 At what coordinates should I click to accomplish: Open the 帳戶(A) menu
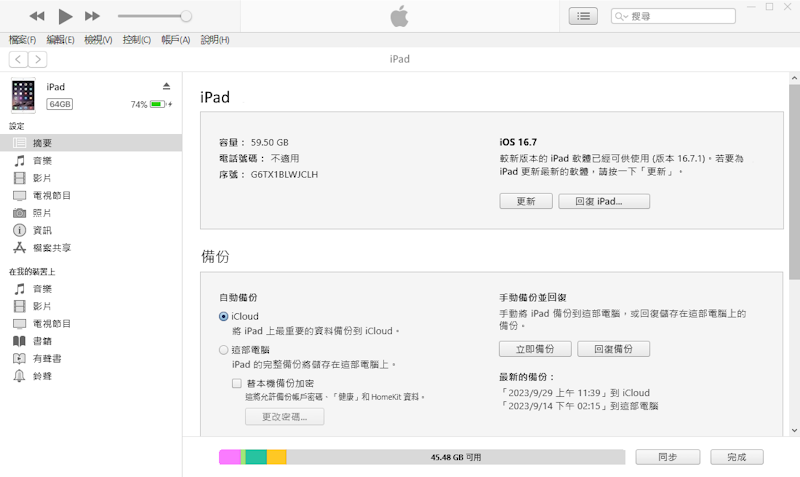176,40
